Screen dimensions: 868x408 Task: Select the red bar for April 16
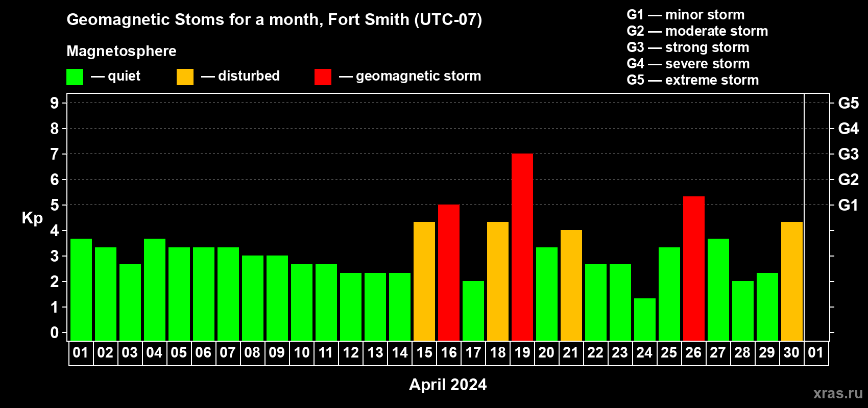coord(449,272)
